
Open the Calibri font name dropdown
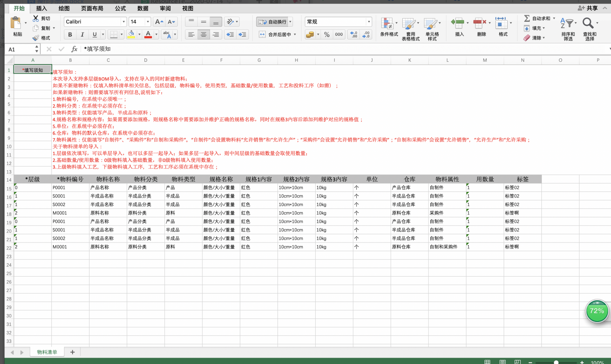[x=124, y=22]
